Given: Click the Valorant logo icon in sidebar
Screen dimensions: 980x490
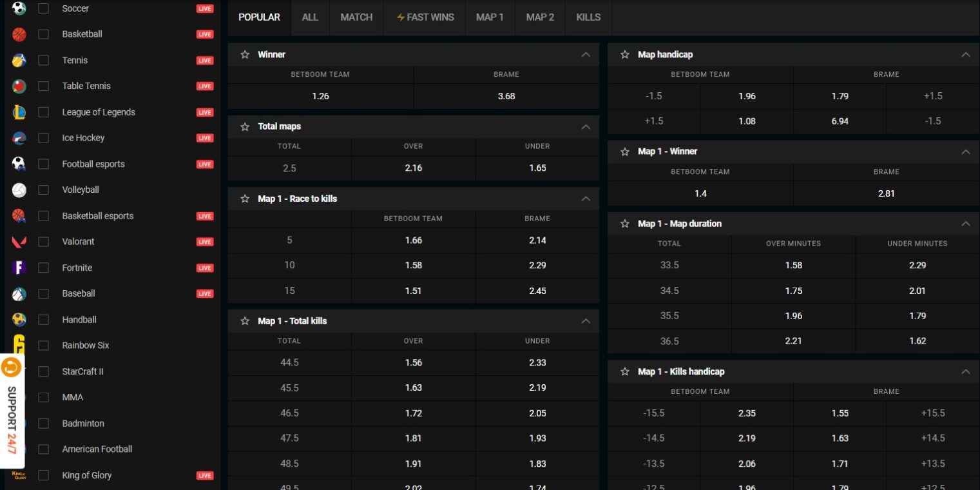Looking at the screenshot, I should point(19,242).
